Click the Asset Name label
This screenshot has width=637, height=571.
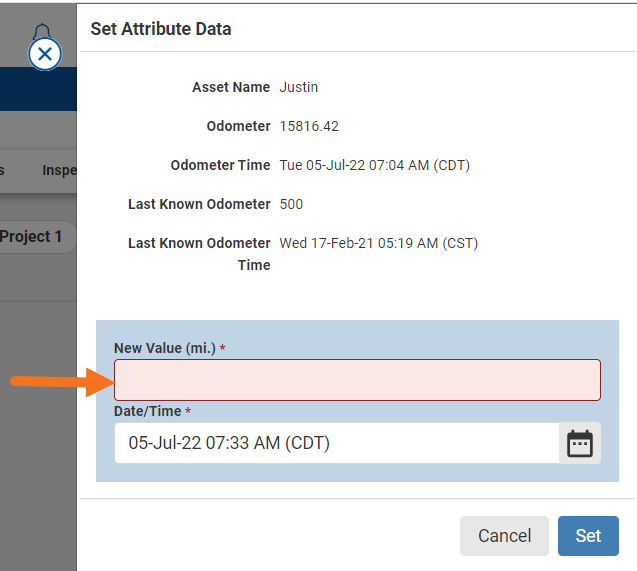click(231, 87)
